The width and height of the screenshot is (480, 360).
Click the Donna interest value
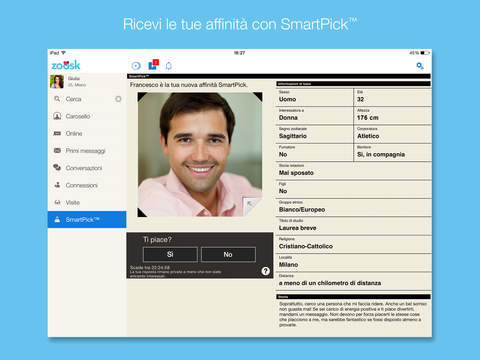(x=288, y=118)
